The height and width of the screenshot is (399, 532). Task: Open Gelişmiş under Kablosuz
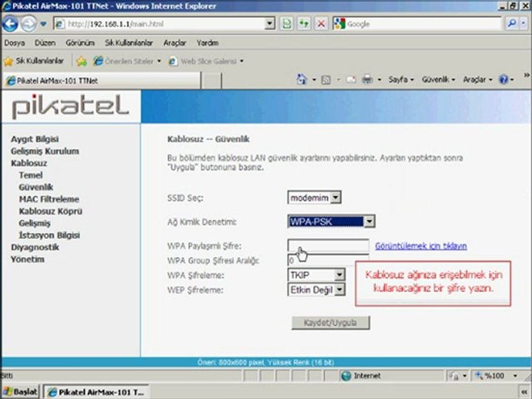tap(34, 223)
